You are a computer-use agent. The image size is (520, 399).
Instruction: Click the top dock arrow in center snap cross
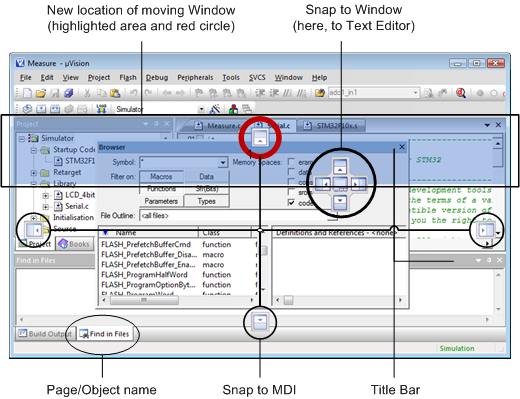340,166
